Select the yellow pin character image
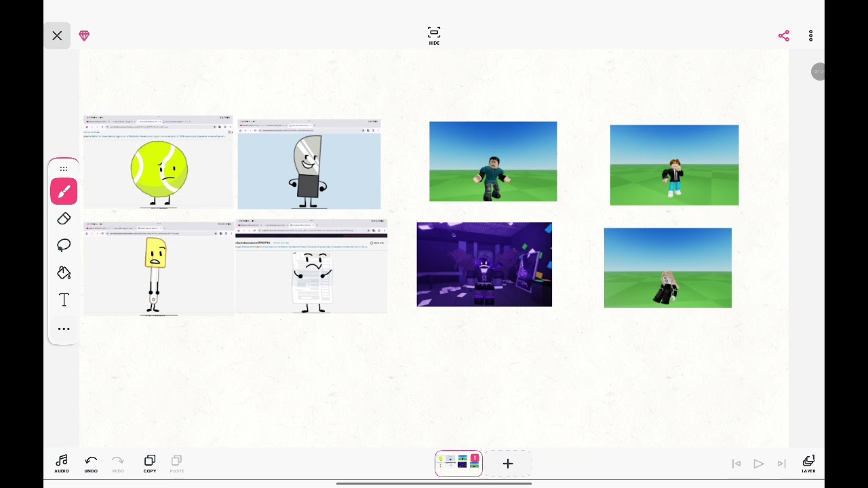The image size is (868, 488). (x=158, y=268)
